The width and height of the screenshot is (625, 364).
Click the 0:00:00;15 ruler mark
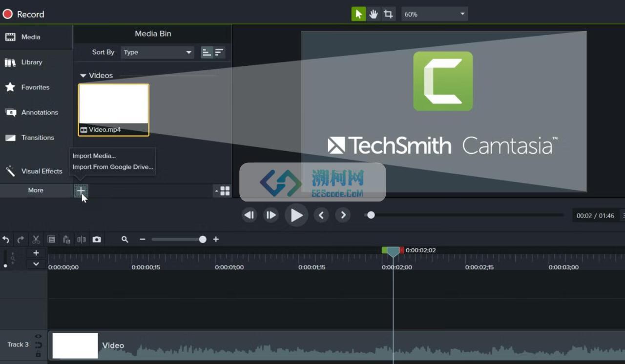(x=146, y=267)
